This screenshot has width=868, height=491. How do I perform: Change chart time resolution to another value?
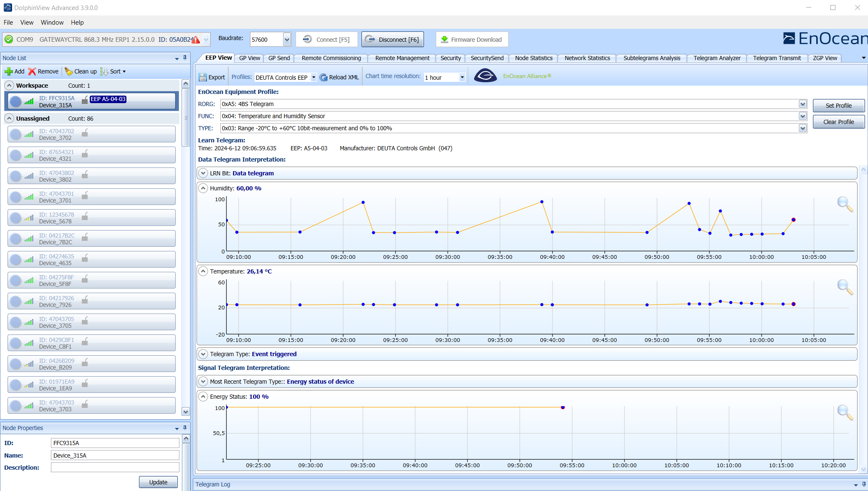coord(462,77)
